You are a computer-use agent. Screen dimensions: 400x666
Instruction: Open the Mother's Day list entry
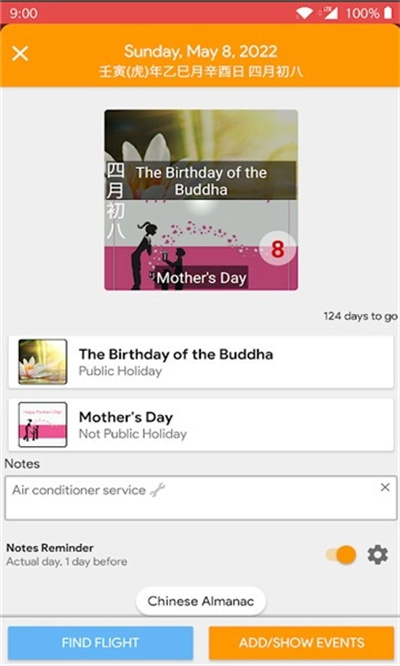click(x=201, y=425)
